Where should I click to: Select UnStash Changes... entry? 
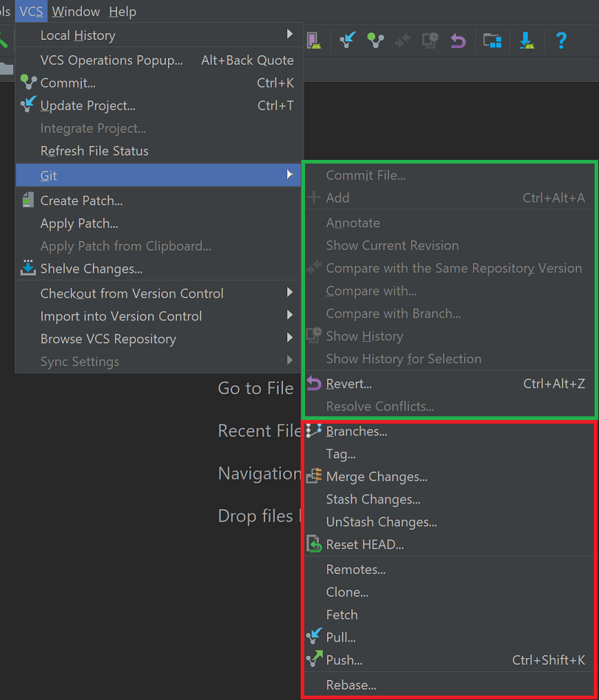click(x=450, y=522)
